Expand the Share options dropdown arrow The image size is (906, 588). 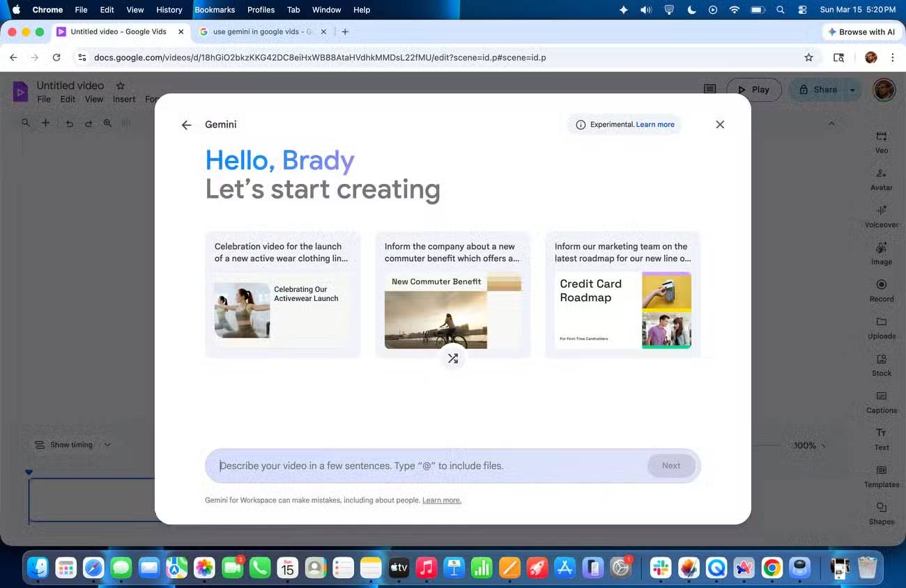click(852, 90)
